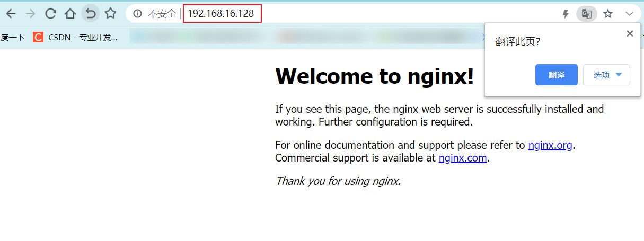The width and height of the screenshot is (644, 241).
Task: Open the 选项 dropdown
Action: click(x=606, y=75)
